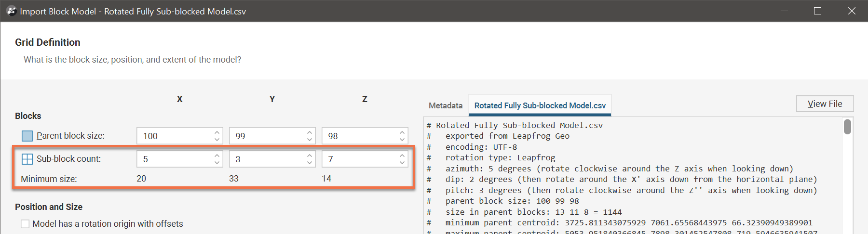Switch to the Metadata tab
Viewport: 868px width, 234px height.
(445, 105)
